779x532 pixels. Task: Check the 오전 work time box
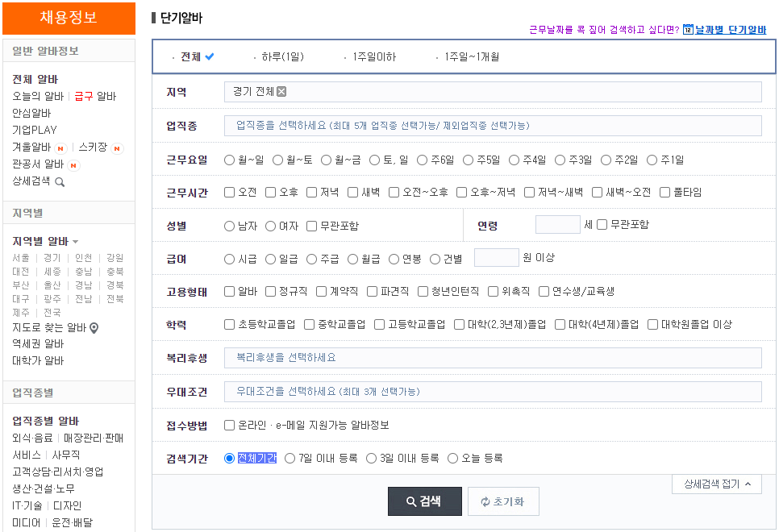point(229,192)
